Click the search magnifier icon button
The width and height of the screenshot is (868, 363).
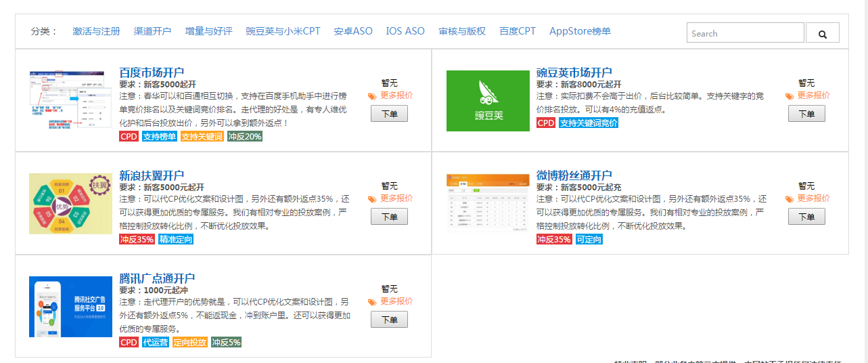(822, 33)
